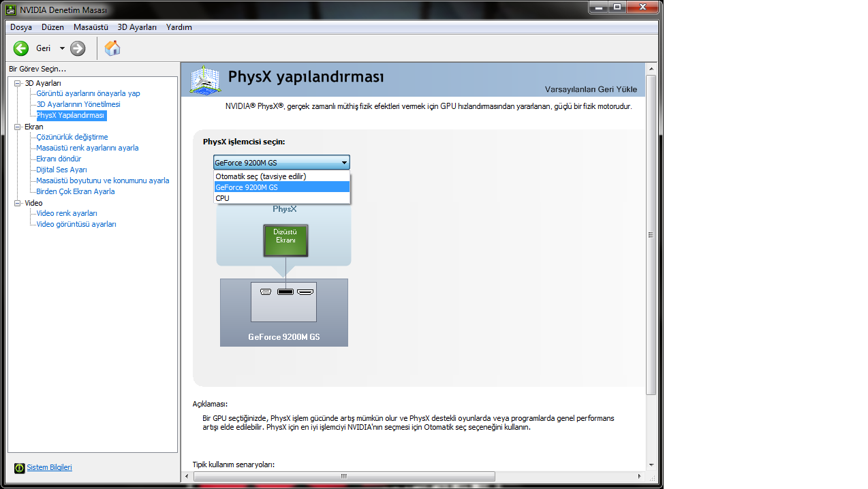Click the green Back arrow icon
This screenshot has width=868, height=489.
tap(21, 48)
